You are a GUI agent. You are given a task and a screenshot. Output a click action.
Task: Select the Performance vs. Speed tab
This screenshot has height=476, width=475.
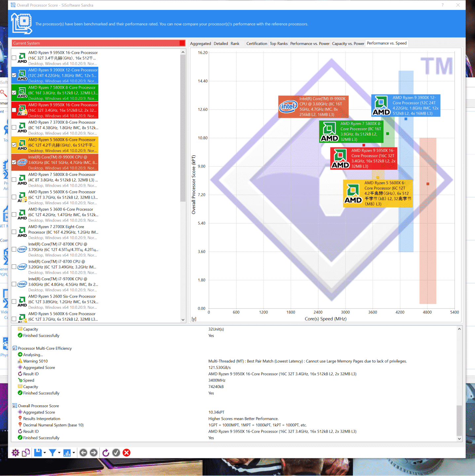pos(387,43)
